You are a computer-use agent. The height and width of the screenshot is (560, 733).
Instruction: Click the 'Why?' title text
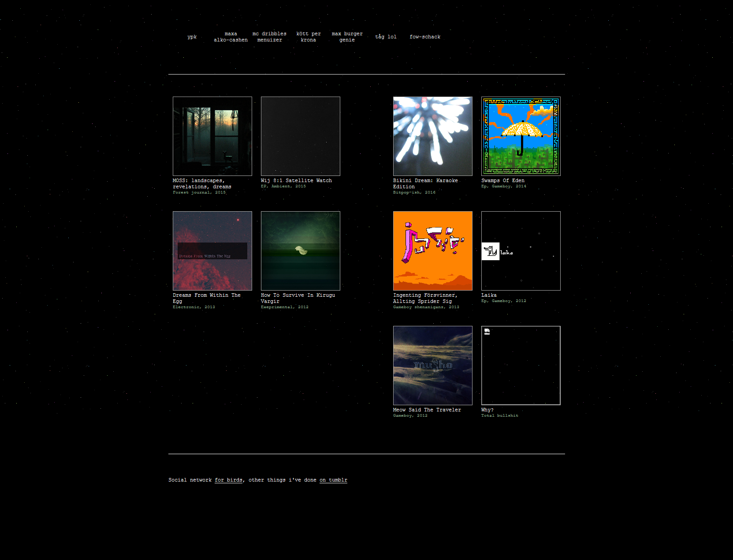coord(487,410)
